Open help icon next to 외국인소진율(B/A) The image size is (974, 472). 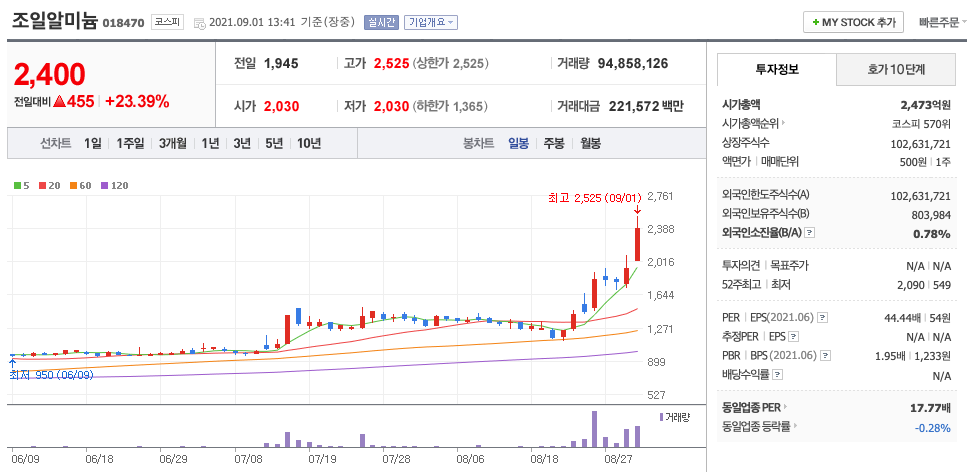coord(809,232)
